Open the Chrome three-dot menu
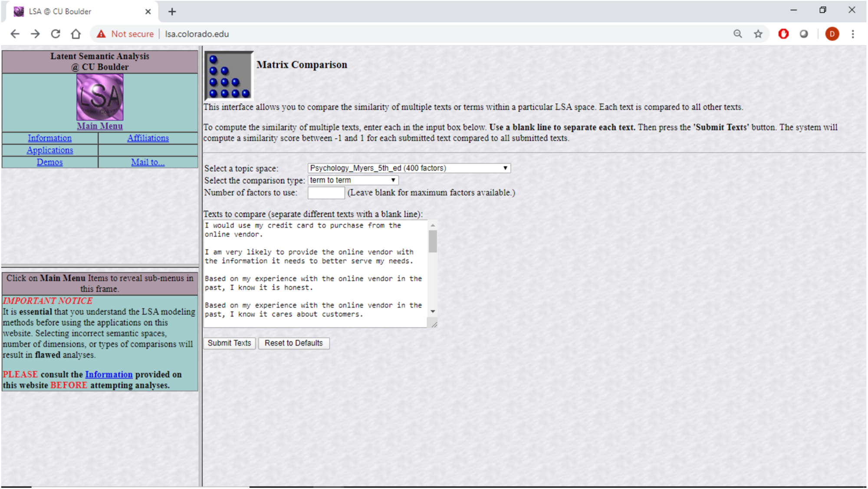 click(852, 34)
